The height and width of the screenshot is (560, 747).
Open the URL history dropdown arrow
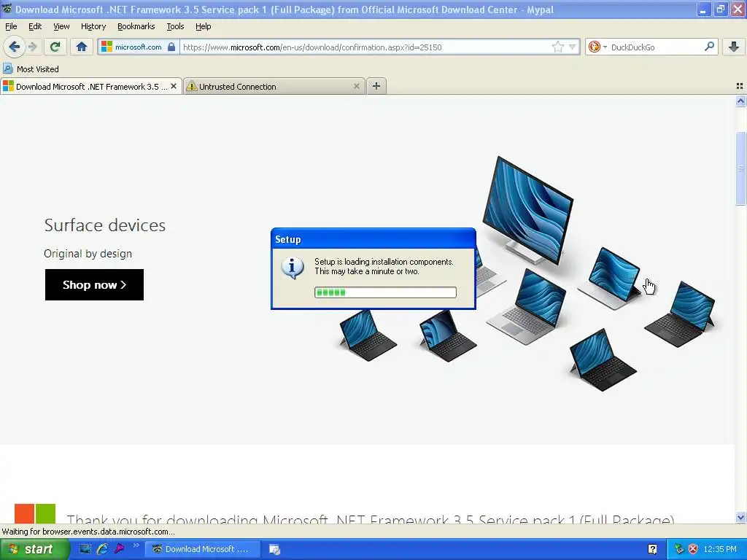pyautogui.click(x=572, y=47)
